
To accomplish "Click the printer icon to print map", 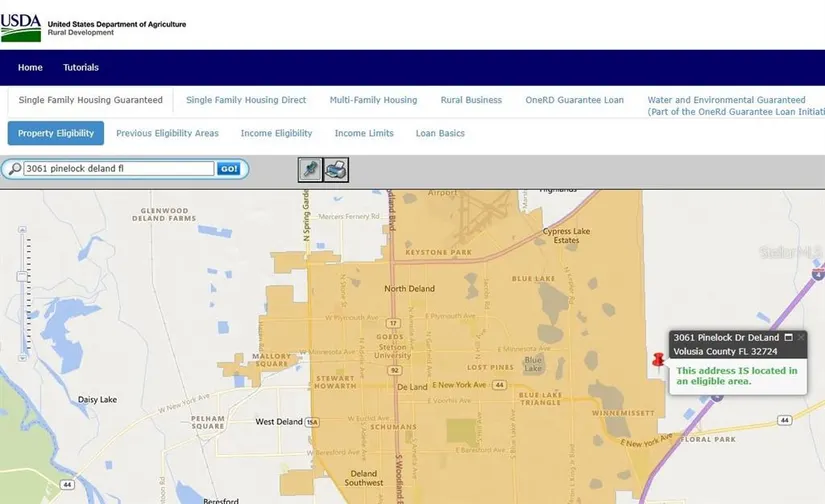I will [x=336, y=170].
